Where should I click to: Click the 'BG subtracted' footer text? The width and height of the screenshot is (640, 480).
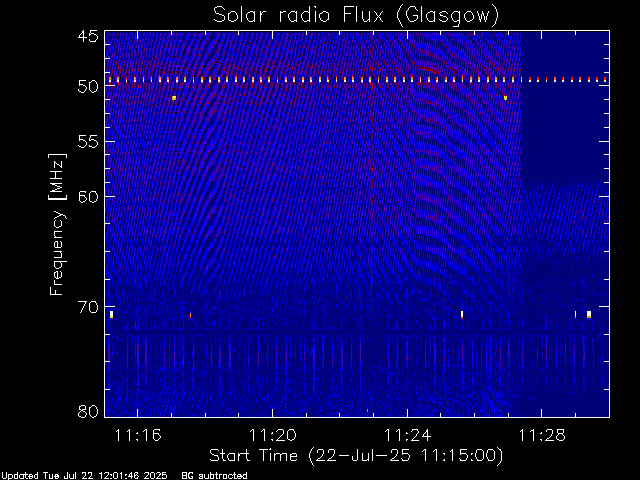tap(214, 476)
